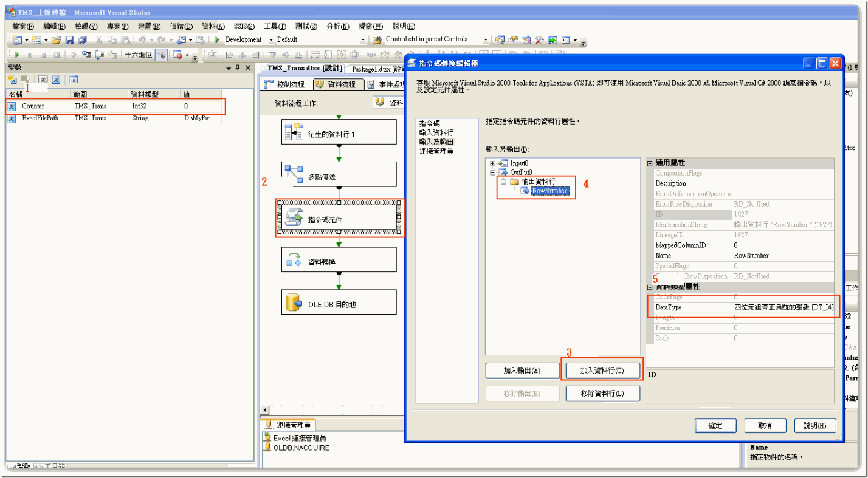Select the Counter variable row
The height and width of the screenshot is (478, 868).
pos(115,106)
